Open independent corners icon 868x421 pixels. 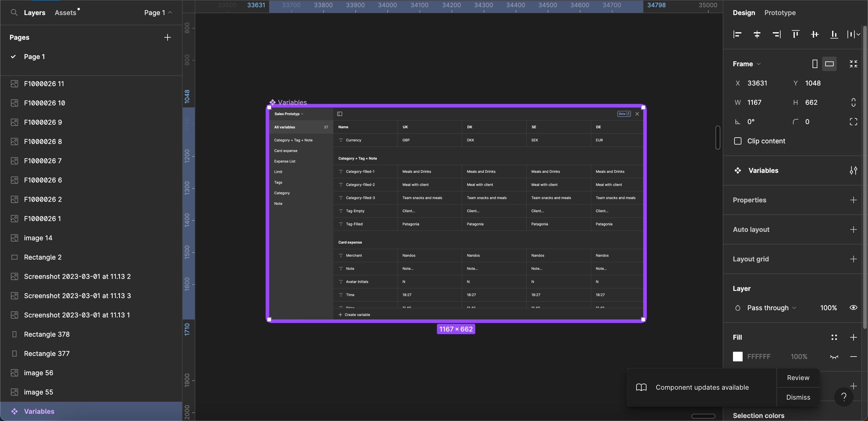point(853,122)
